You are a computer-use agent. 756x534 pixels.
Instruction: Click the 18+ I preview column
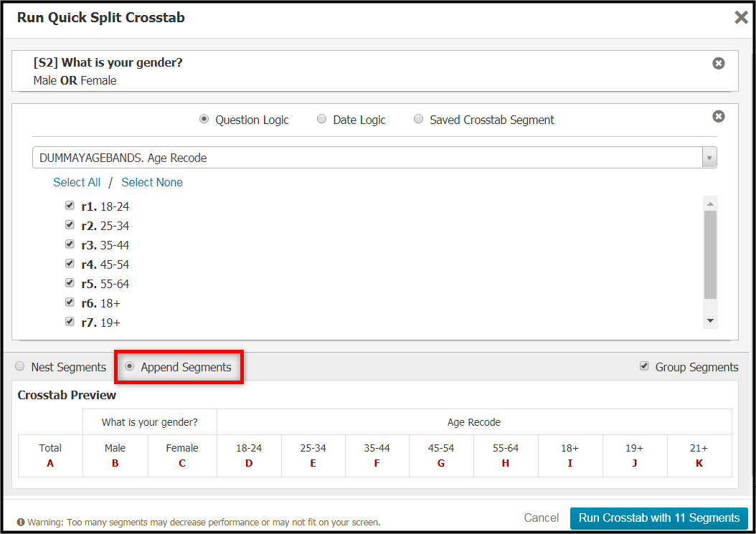[x=570, y=455]
